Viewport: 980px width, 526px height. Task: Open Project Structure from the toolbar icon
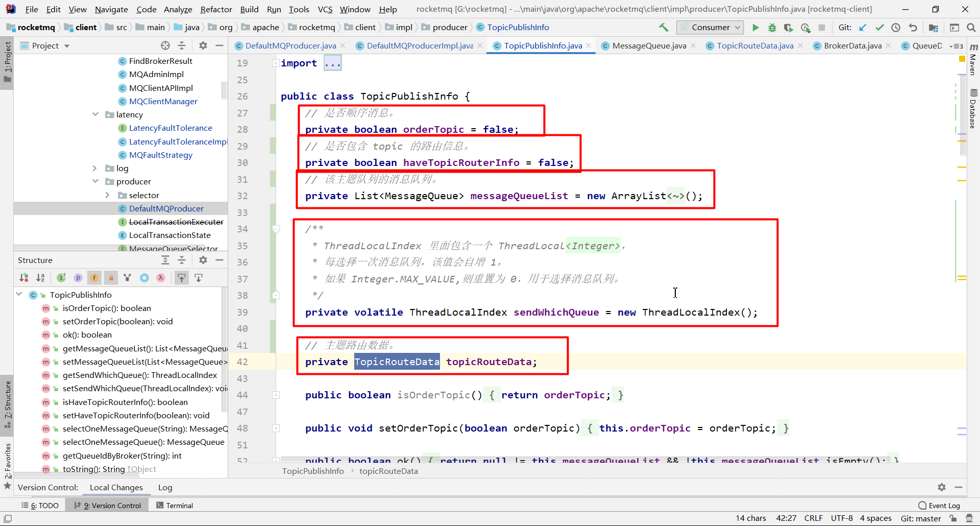coord(934,28)
